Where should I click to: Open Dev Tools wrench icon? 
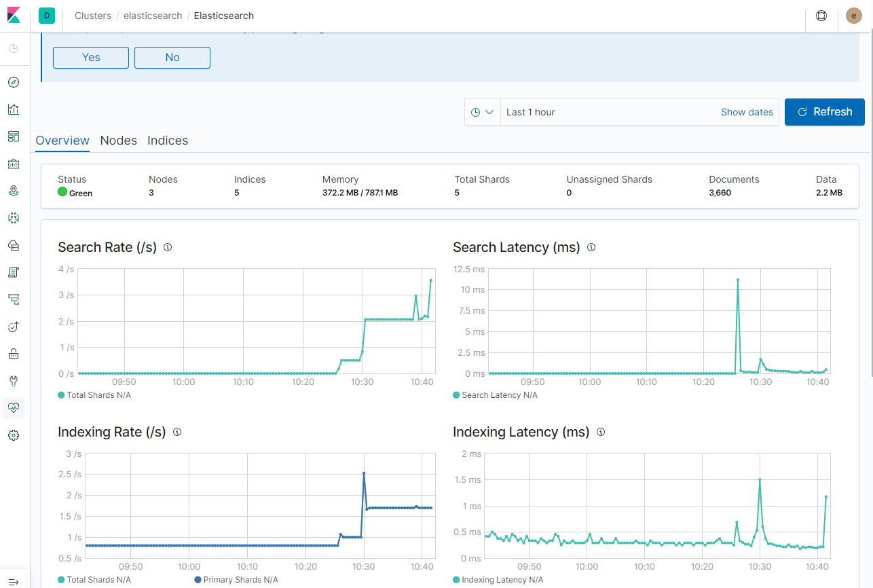point(14,381)
